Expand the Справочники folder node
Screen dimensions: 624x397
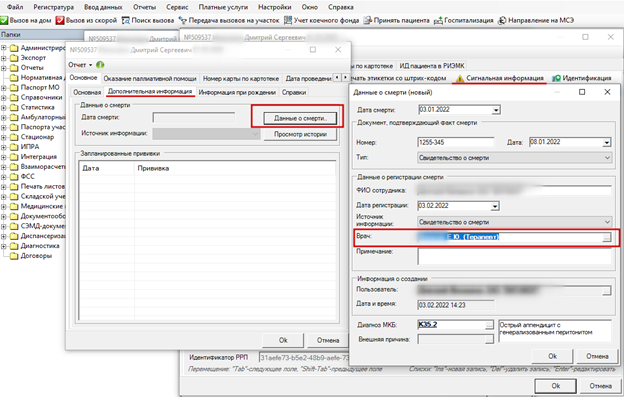(4, 97)
